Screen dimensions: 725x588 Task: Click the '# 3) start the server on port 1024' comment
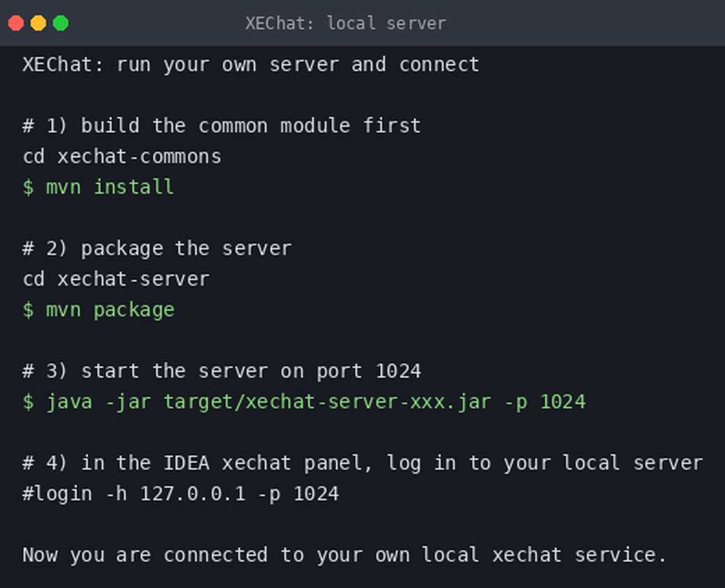pyautogui.click(x=222, y=371)
